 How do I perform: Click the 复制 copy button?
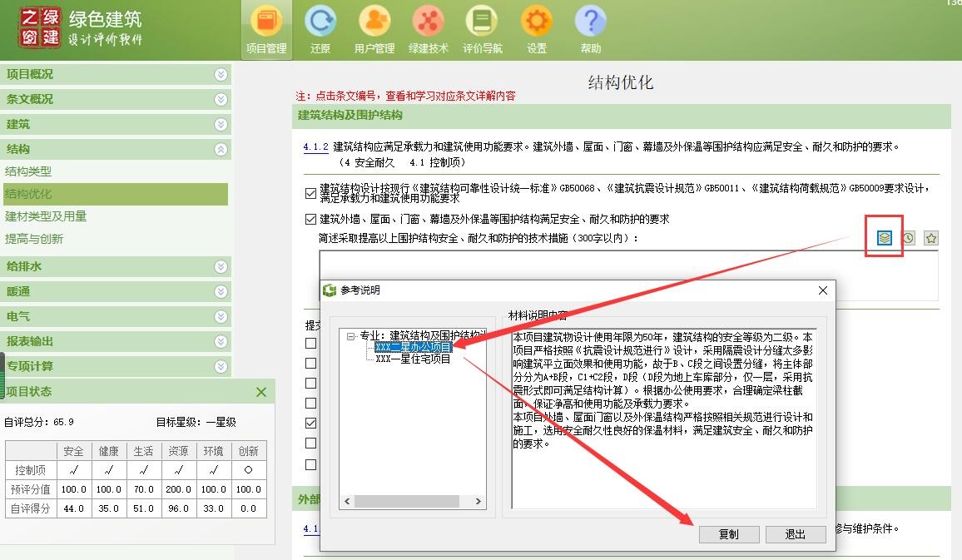[x=728, y=534]
